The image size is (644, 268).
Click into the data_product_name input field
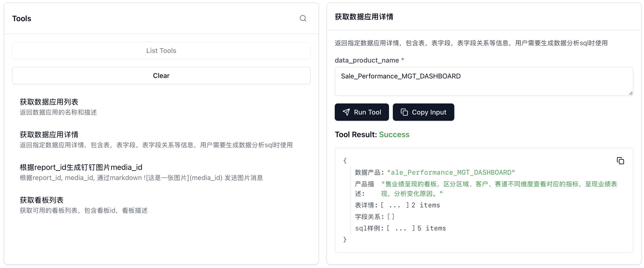(x=484, y=81)
